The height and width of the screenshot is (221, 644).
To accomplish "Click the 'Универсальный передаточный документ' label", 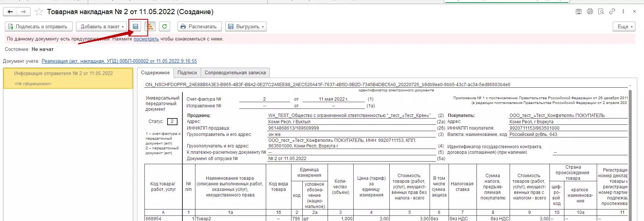I will (x=162, y=104).
